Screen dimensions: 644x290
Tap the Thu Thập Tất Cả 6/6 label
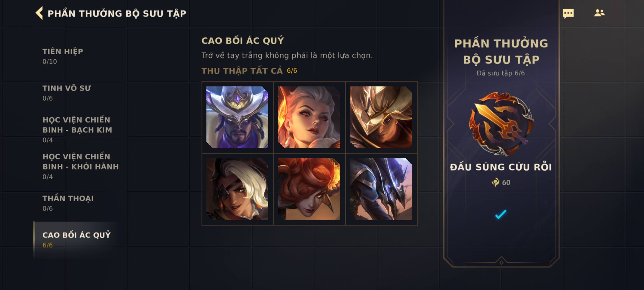[x=249, y=71]
